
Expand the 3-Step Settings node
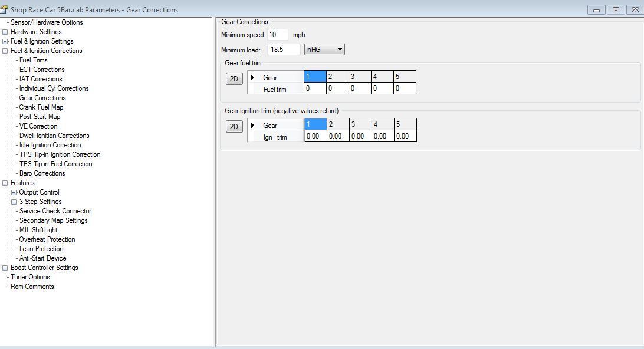[14, 202]
